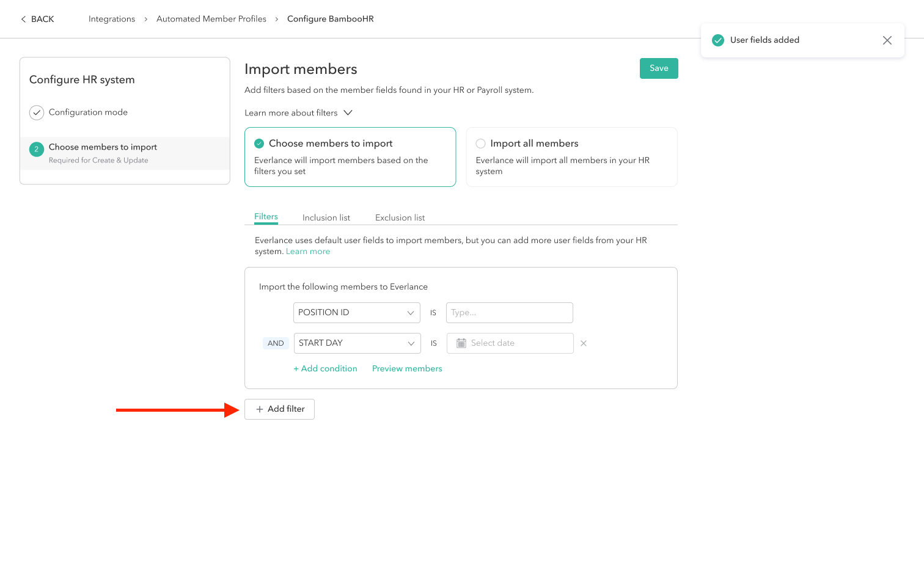The image size is (924, 587).
Task: Switch to the Exclusion list tab
Action: 400,217
